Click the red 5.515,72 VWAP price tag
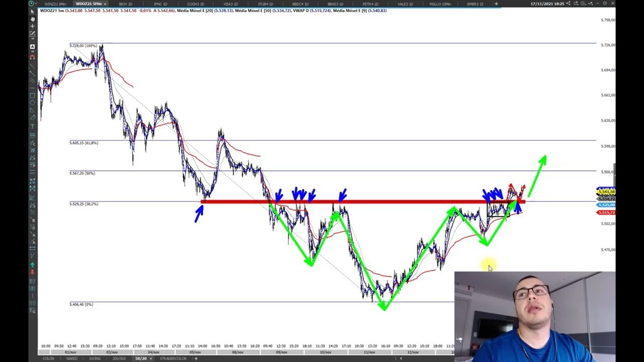This screenshot has width=644, height=362. (x=605, y=213)
